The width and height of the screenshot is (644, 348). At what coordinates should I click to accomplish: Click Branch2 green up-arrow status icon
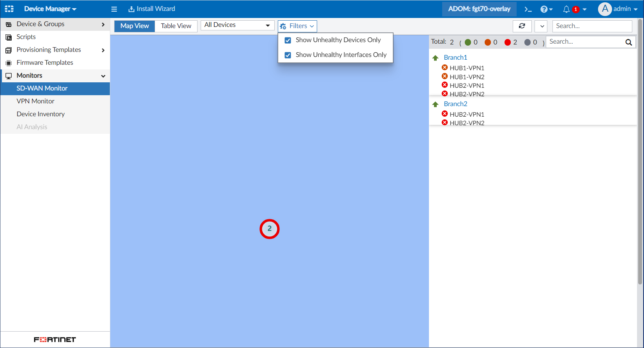tap(436, 104)
